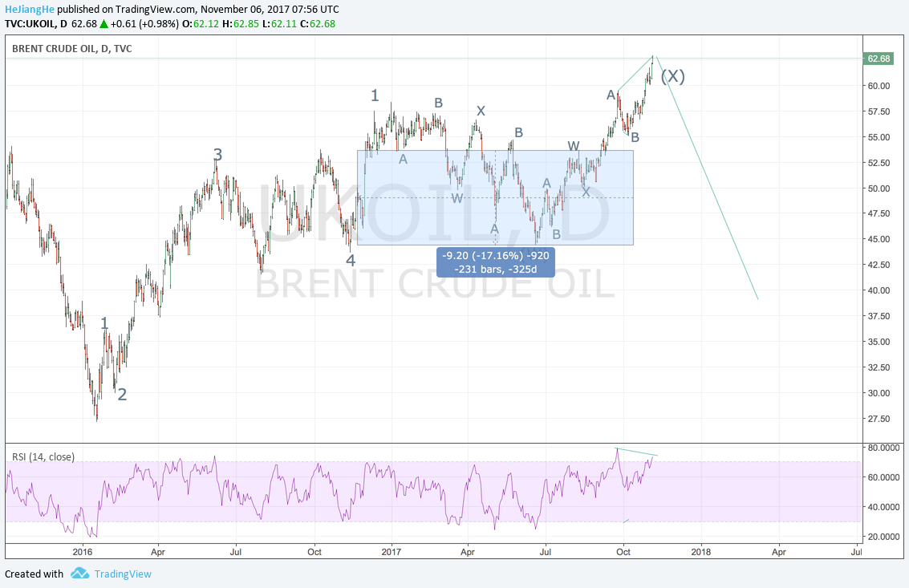The height and width of the screenshot is (588, 909).
Task: Click the 2016 label on the time axis
Action: point(83,552)
